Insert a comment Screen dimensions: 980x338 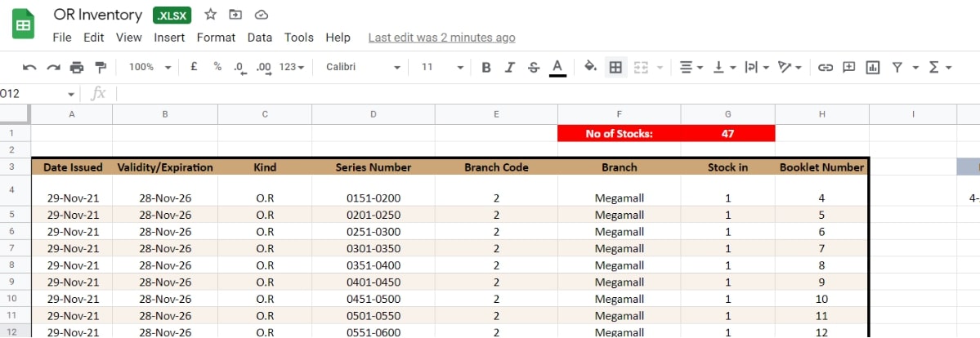[x=849, y=67]
